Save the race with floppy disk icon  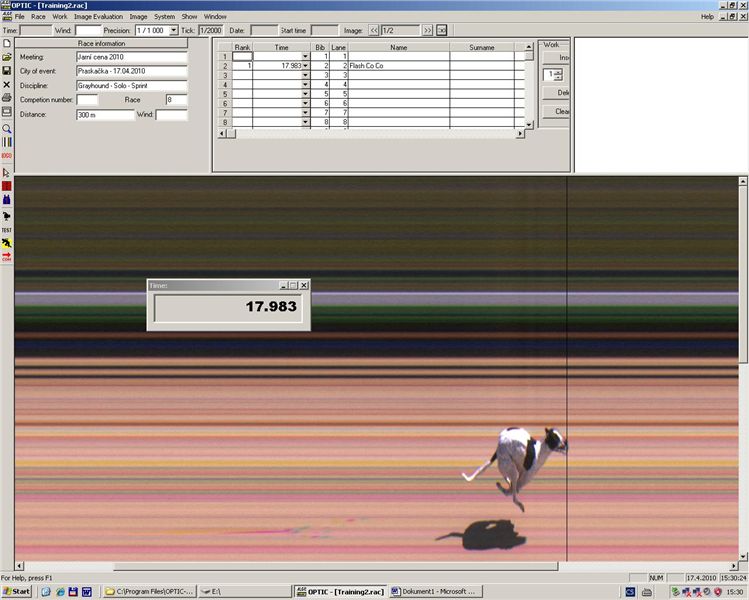tap(7, 71)
